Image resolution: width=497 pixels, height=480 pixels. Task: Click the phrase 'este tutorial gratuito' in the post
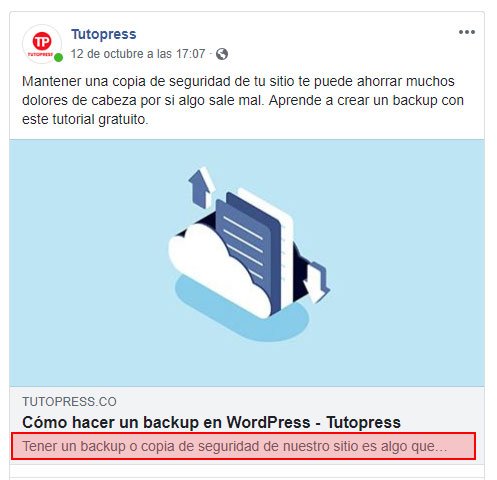(85, 119)
